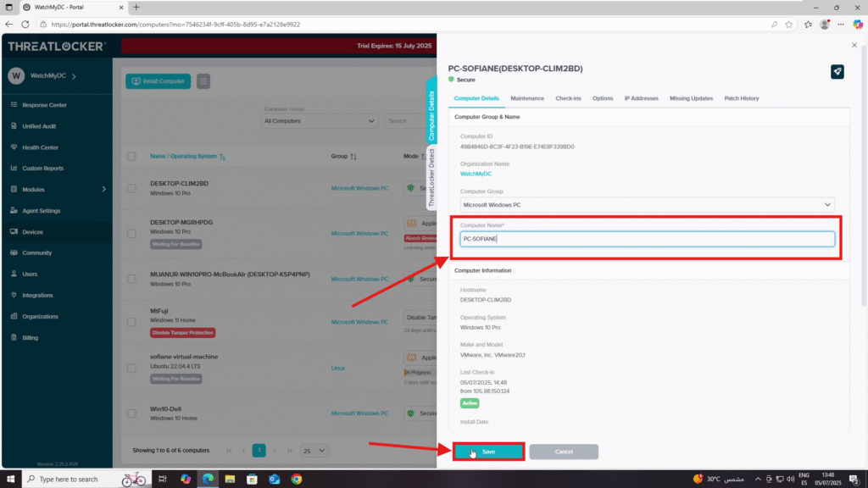868x488 pixels.
Task: Click the browser back arrow
Action: point(8,25)
